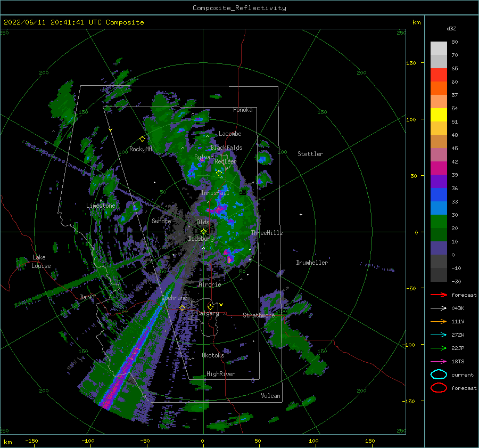Click the Stettler city label
479x448 pixels.
pos(310,154)
